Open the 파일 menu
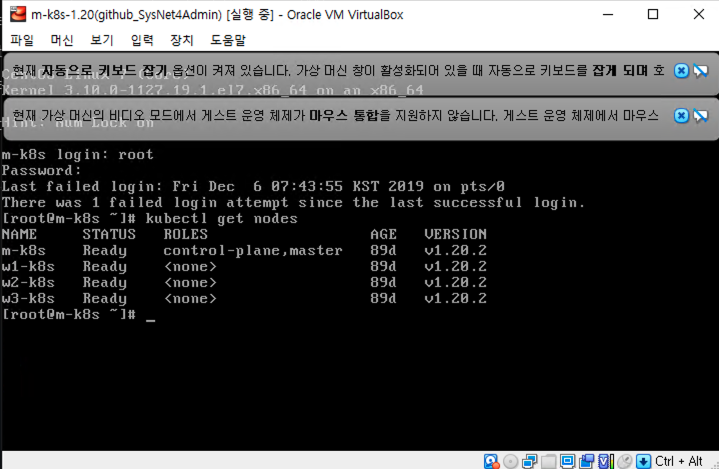719x469 pixels. tap(22, 40)
